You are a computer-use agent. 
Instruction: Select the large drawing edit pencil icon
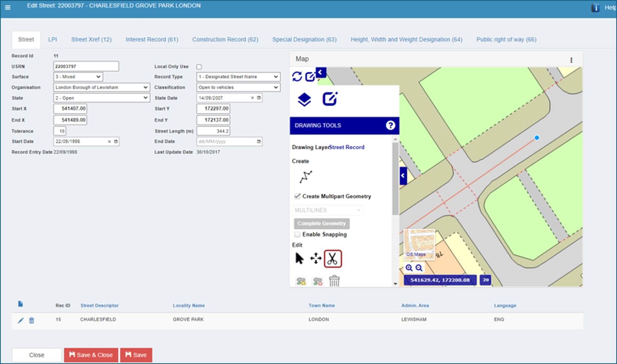coord(330,99)
